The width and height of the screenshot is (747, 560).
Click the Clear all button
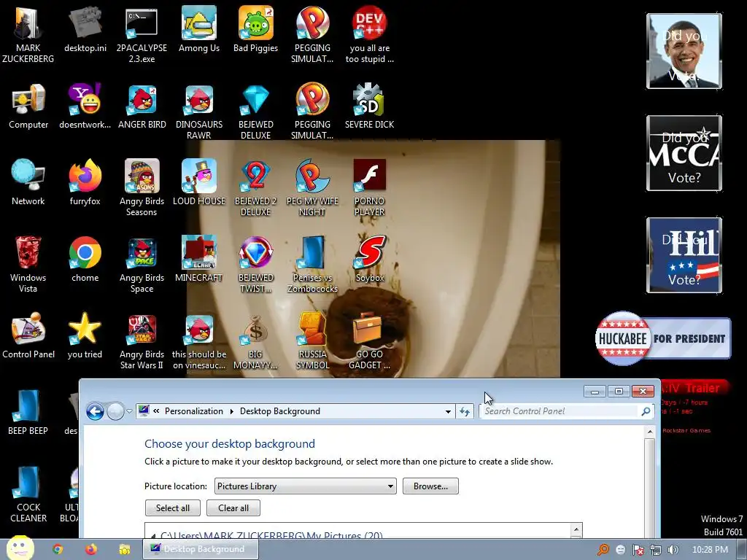click(x=233, y=508)
